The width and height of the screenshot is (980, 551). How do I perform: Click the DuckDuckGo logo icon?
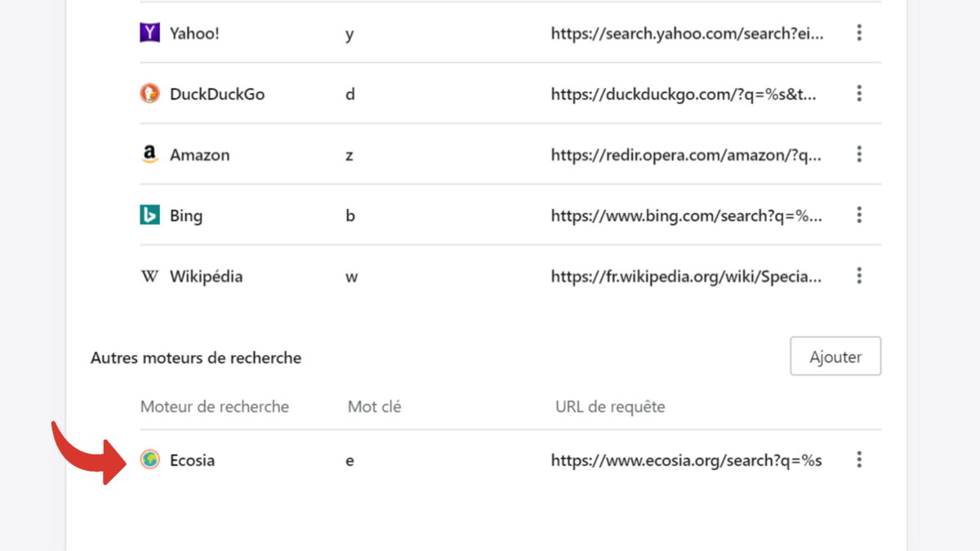[149, 94]
